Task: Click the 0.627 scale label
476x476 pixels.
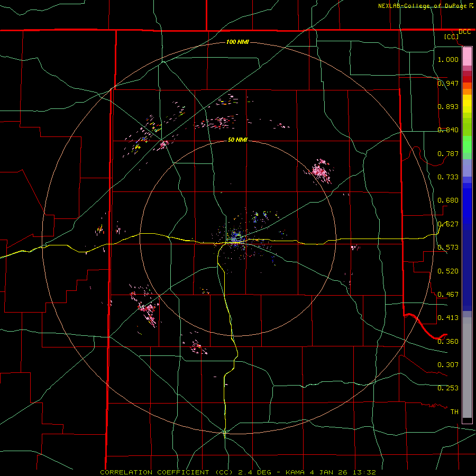Action: tap(448, 224)
